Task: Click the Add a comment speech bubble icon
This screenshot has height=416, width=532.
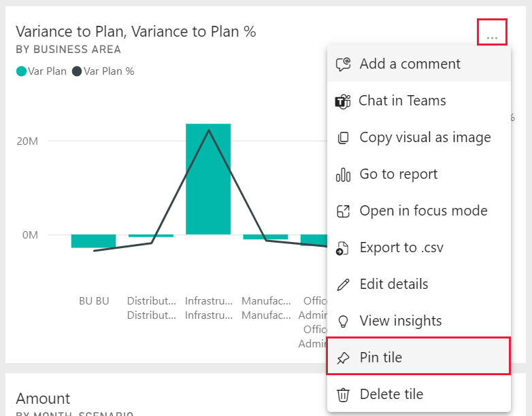Action: tap(343, 64)
